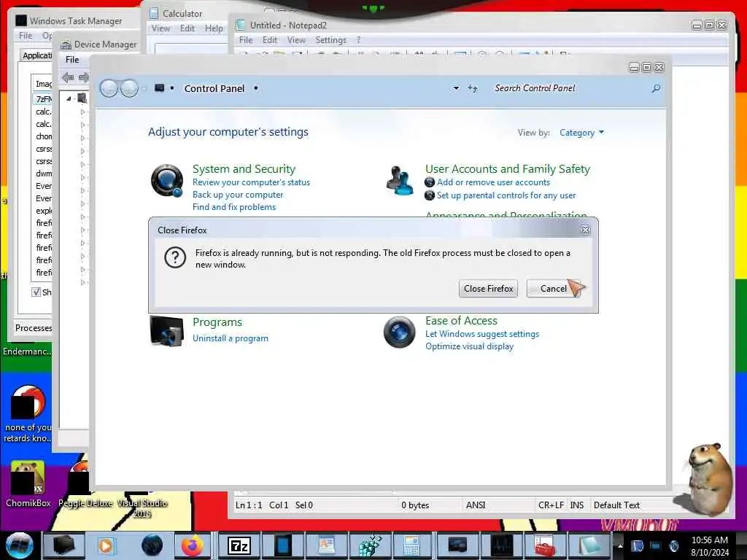
Task: Click the media player taskbar icon
Action: tap(106, 545)
